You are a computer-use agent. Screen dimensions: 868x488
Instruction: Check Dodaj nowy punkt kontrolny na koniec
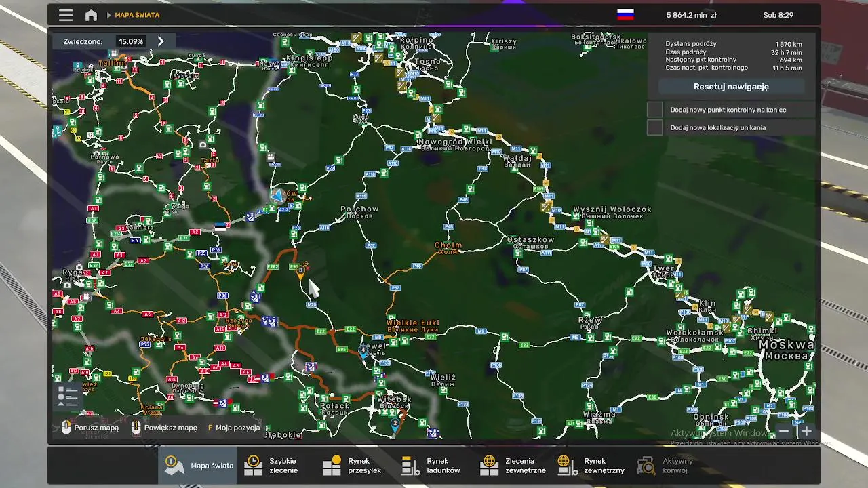pos(654,109)
